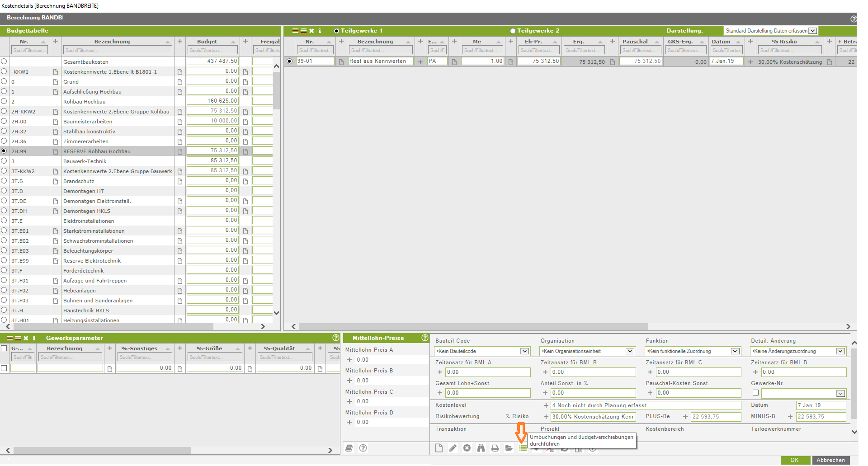
Task: Sort by Budget column header
Action: pyautogui.click(x=207, y=42)
